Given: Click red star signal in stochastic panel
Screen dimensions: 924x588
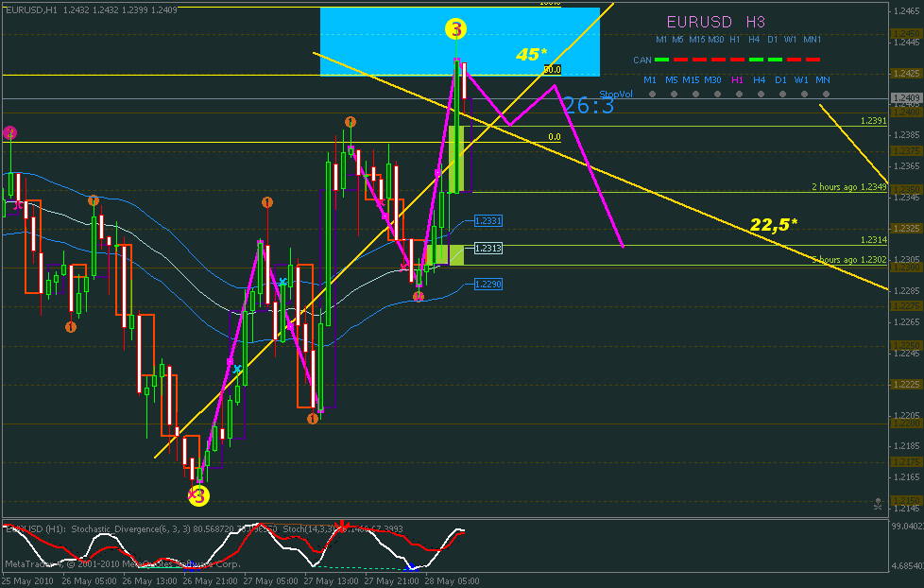Looking at the screenshot, I should point(341,525).
